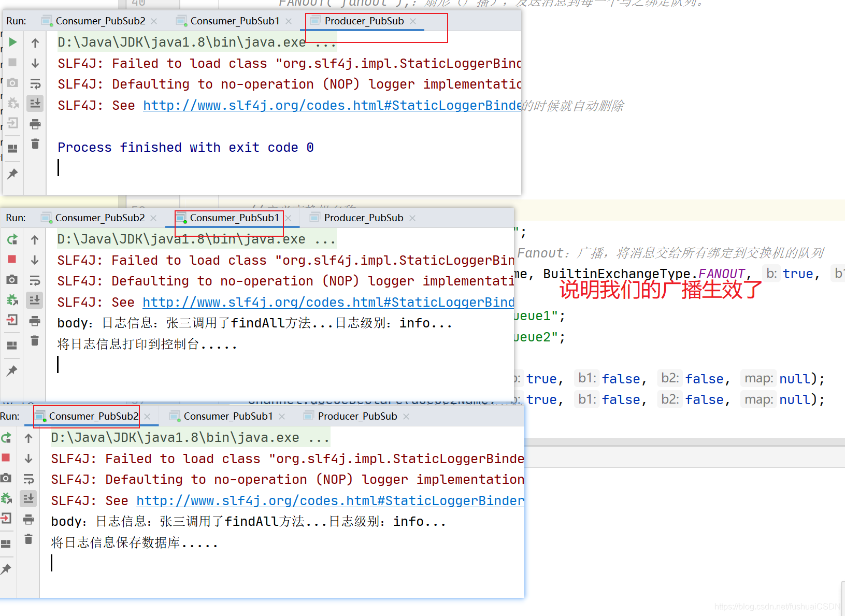Image resolution: width=845 pixels, height=616 pixels.
Task: Close Producer_PubSub tab in bottom Run panel
Action: coord(406,417)
